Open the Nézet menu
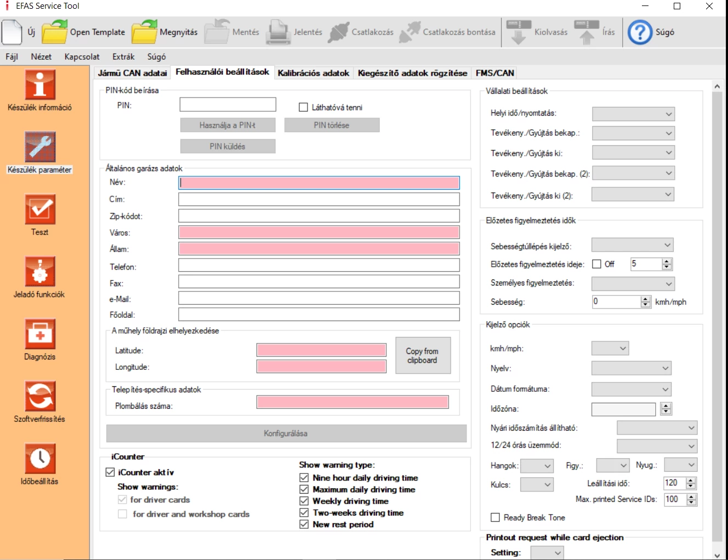This screenshot has height=560, width=728. click(41, 56)
